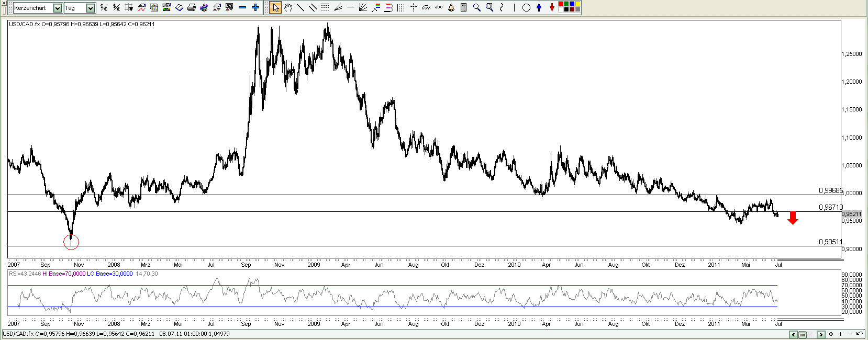Screen dimensions: 868x340
Task: Click the 0,96710 horizontal line label
Action: pos(831,207)
